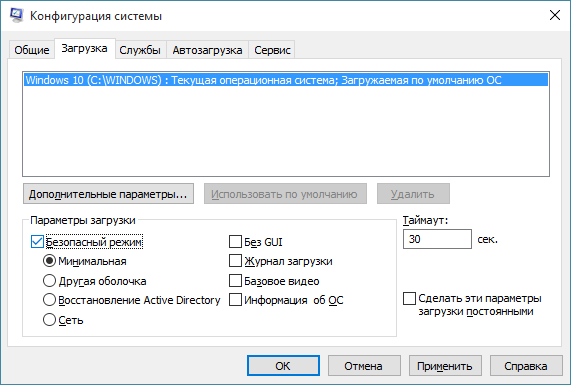Choose the Сеть safe mode option
Image resolution: width=571 pixels, height=385 pixels.
pyautogui.click(x=49, y=320)
